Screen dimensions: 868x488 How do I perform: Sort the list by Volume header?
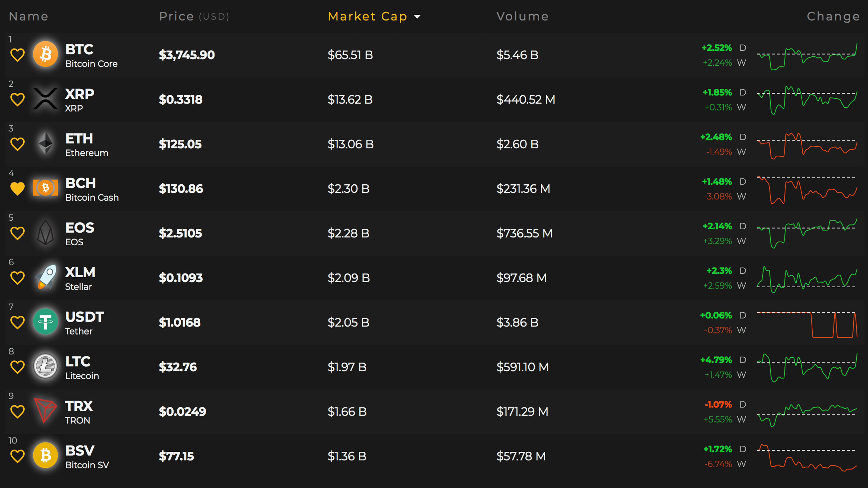[x=522, y=17]
